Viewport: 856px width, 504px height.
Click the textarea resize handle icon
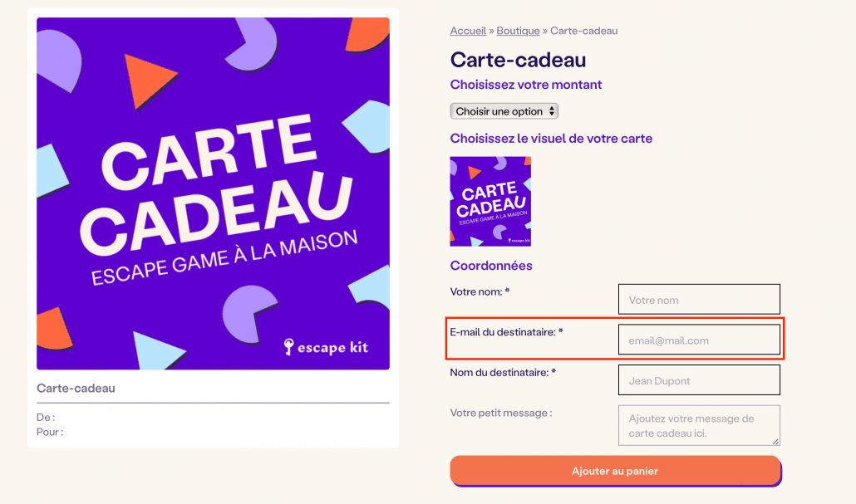coord(775,441)
